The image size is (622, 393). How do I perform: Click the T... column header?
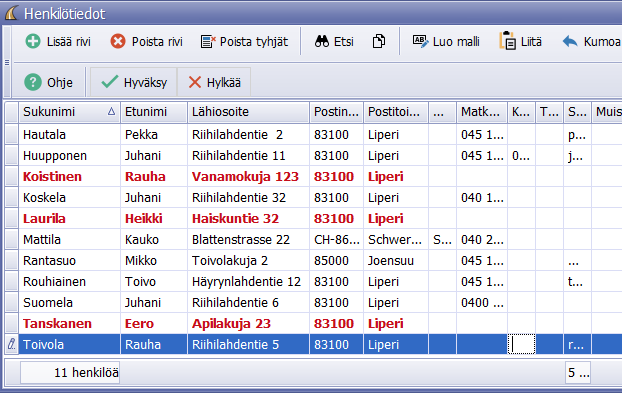coord(549,112)
